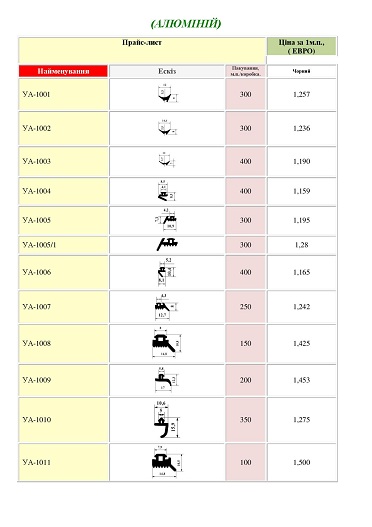This screenshot has width=372, height=527.
Task: Click the УА-1004 profile sketch image
Action: [167, 191]
